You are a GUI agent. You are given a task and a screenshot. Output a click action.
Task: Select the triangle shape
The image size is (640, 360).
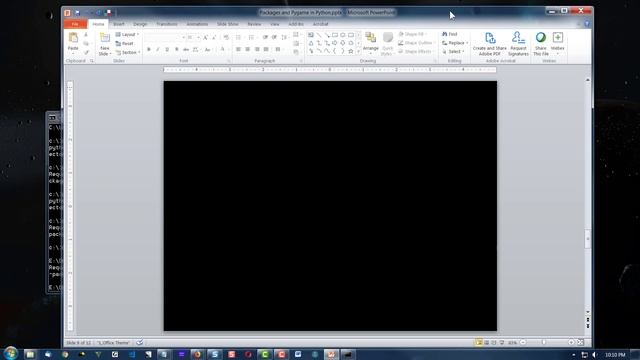(311, 43)
